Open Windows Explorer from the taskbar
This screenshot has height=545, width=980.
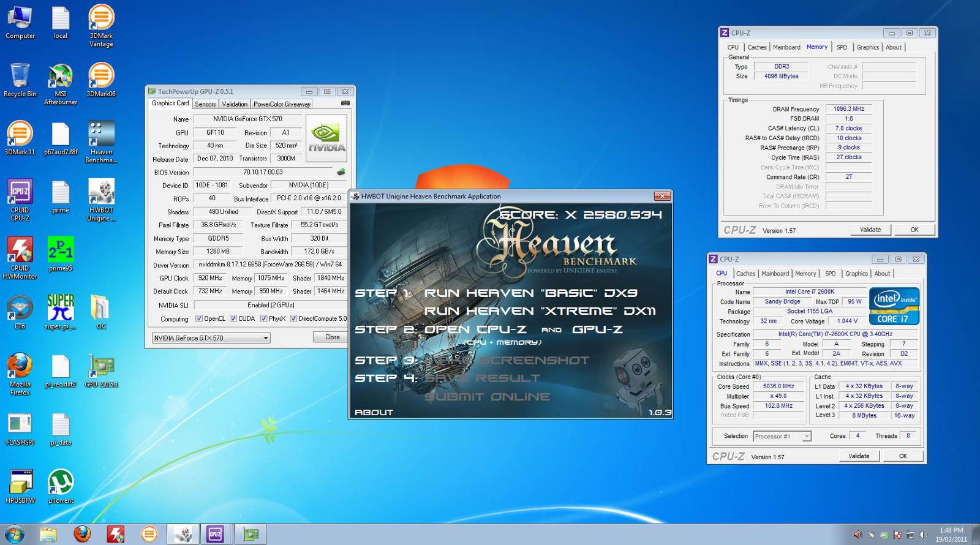48,534
